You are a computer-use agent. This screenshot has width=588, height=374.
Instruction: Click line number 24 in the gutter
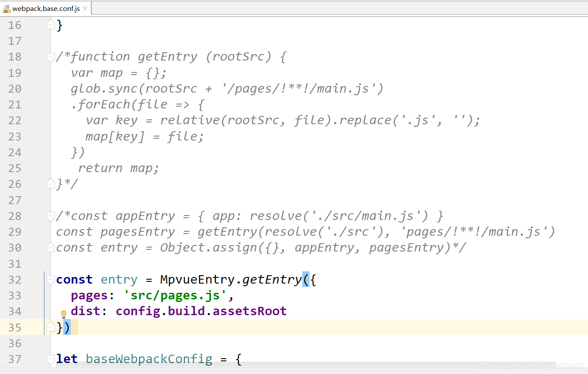[14, 152]
